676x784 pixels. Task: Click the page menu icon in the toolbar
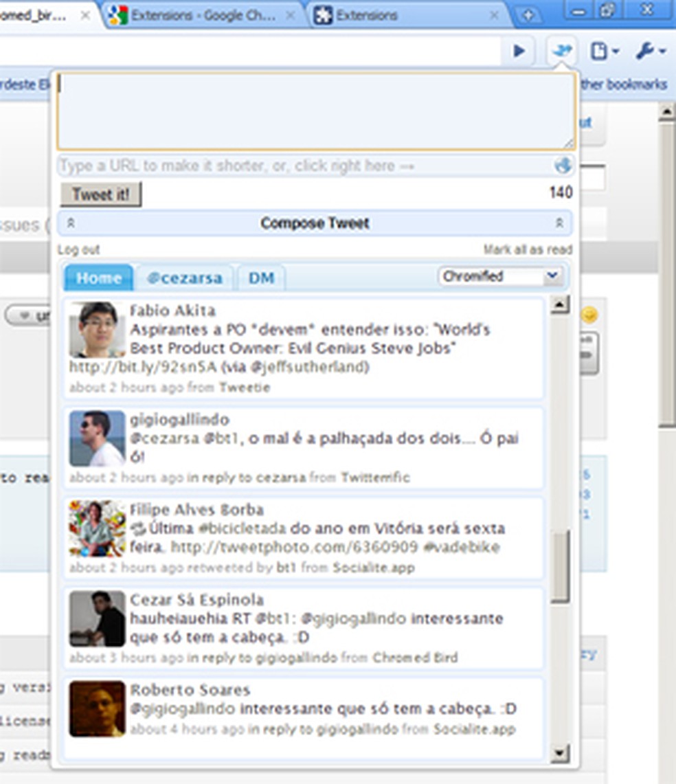(x=600, y=51)
